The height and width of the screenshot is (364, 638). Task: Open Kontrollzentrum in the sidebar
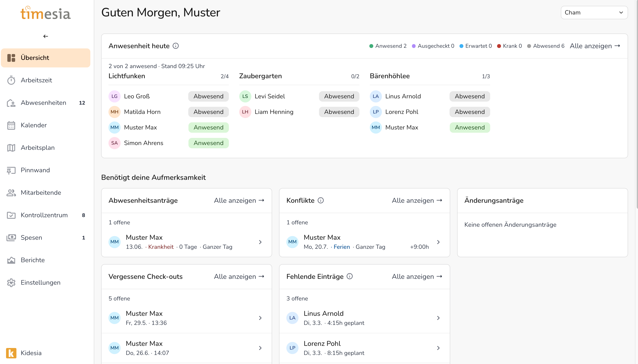tap(45, 215)
